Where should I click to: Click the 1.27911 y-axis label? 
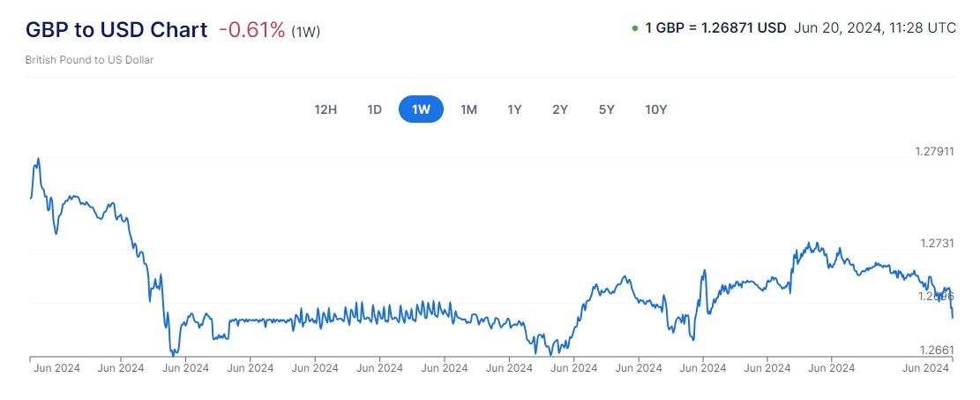[937, 152]
